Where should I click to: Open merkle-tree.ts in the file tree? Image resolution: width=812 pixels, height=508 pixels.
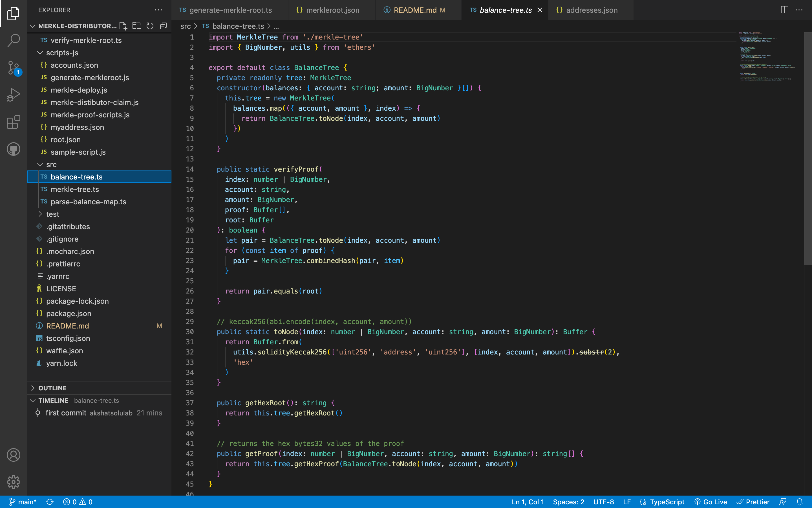click(x=99, y=189)
